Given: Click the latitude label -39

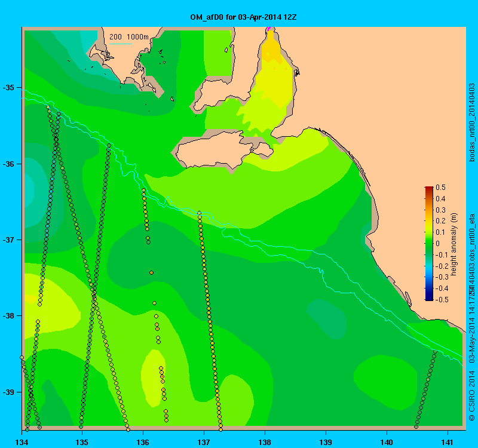Looking at the screenshot, I should click(8, 392).
